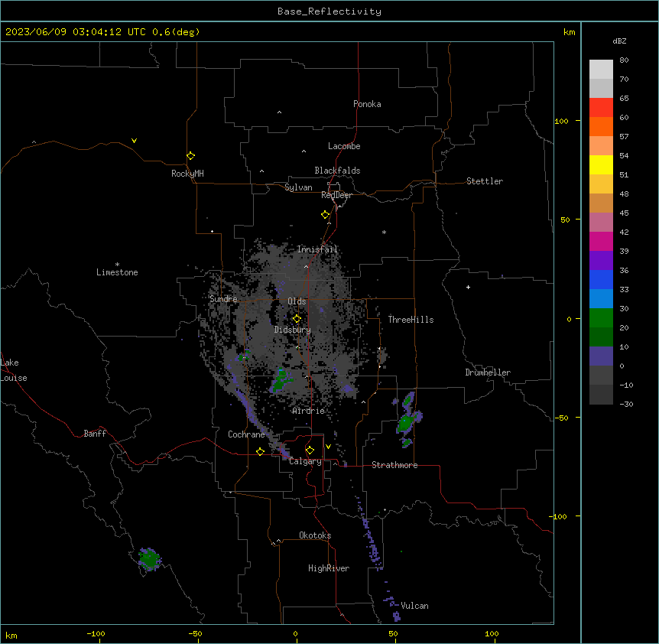The width and height of the screenshot is (659, 644).
Task: Click the yellow diamond marker below Cochrane
Action: click(260, 451)
